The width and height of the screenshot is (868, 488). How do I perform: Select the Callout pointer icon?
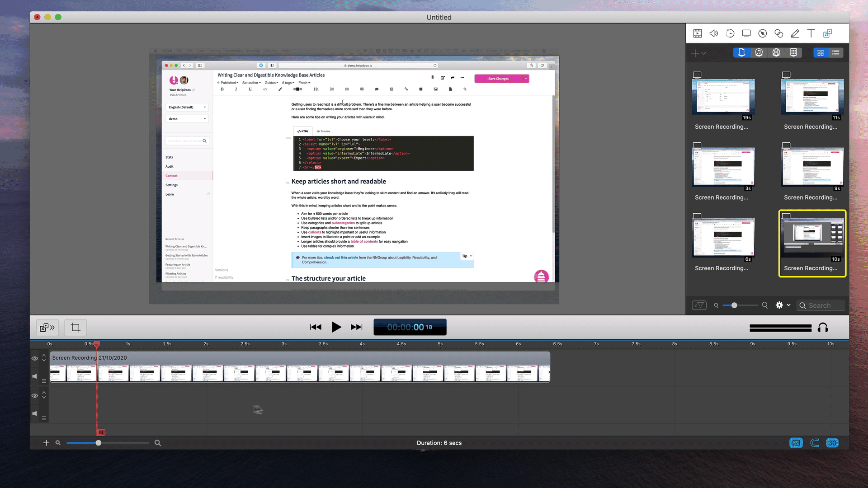pyautogui.click(x=763, y=33)
